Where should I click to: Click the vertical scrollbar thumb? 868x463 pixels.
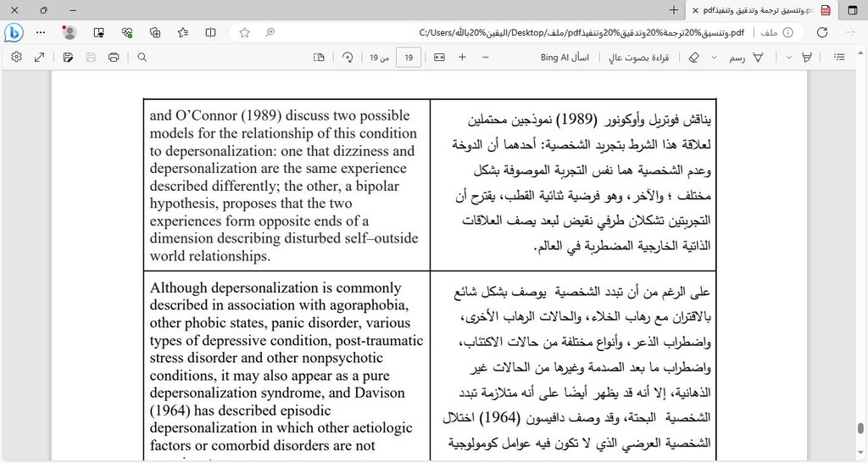click(860, 429)
